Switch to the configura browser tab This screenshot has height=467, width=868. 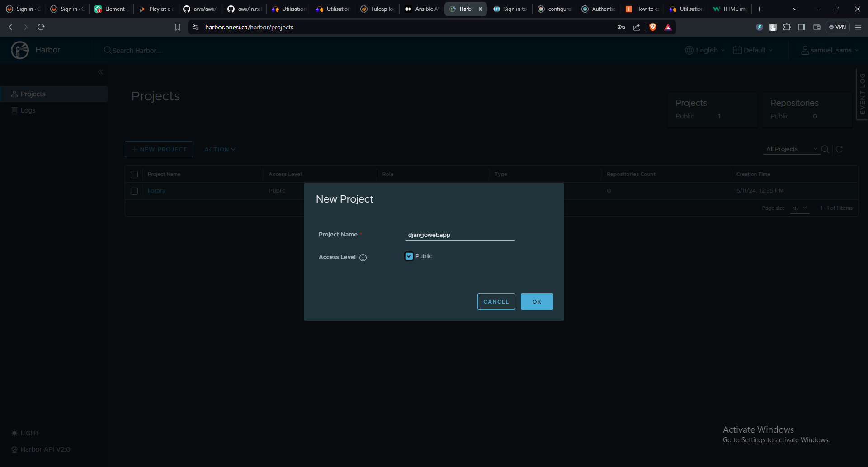(555, 9)
